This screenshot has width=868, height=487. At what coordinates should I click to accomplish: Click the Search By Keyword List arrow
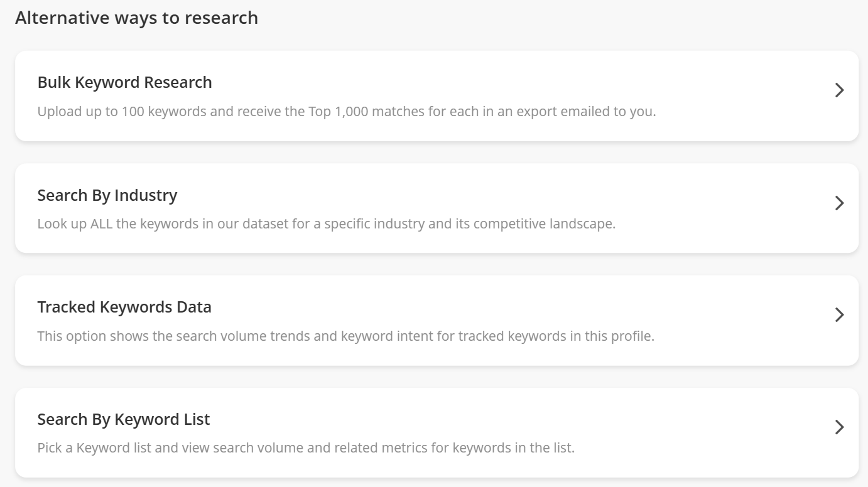[839, 427]
